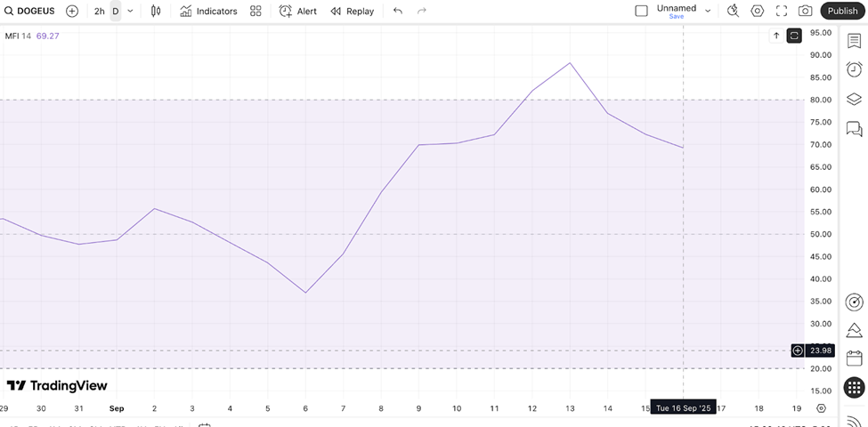Open the indicator templates grid icon
Screen dimensions: 868x427
pos(256,12)
